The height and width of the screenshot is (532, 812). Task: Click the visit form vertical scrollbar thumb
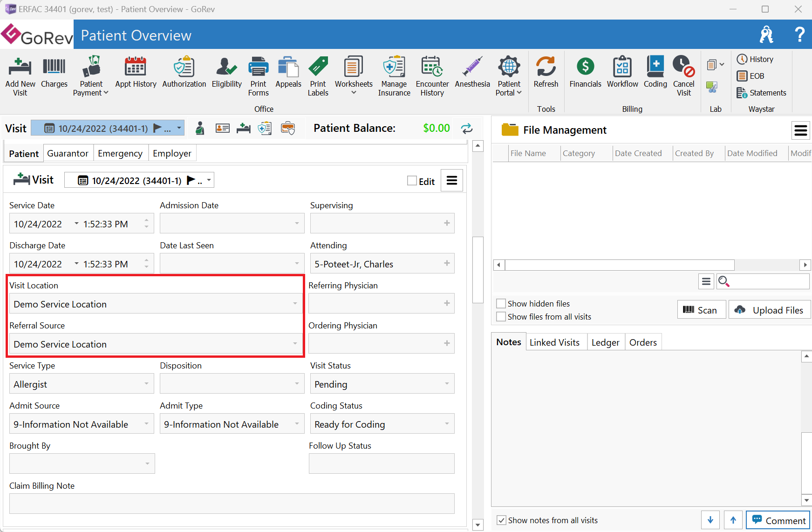[x=478, y=270]
